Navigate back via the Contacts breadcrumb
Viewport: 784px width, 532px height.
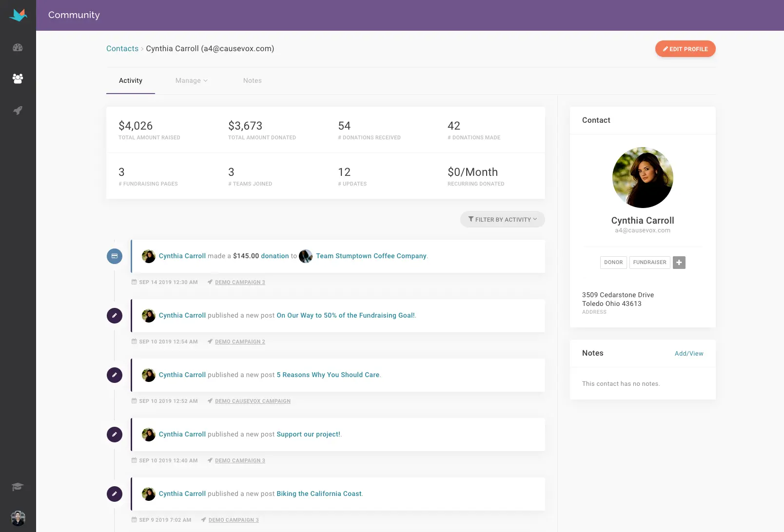tap(122, 48)
